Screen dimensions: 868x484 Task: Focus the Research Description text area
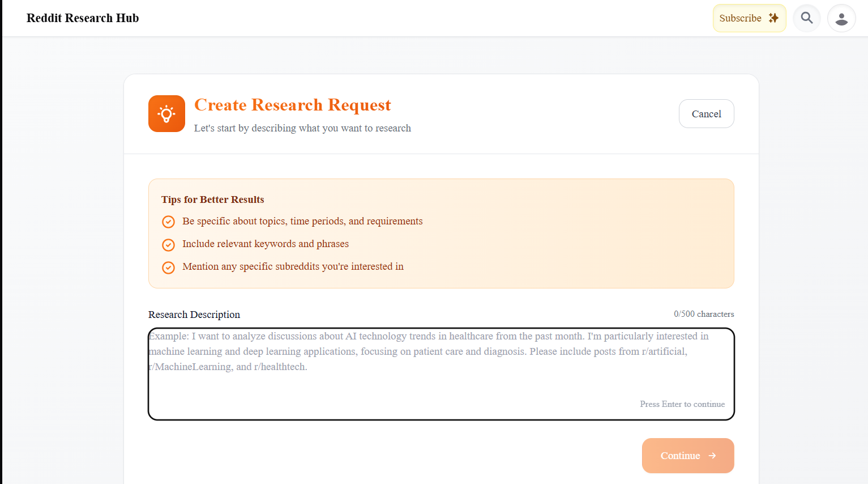(x=441, y=374)
